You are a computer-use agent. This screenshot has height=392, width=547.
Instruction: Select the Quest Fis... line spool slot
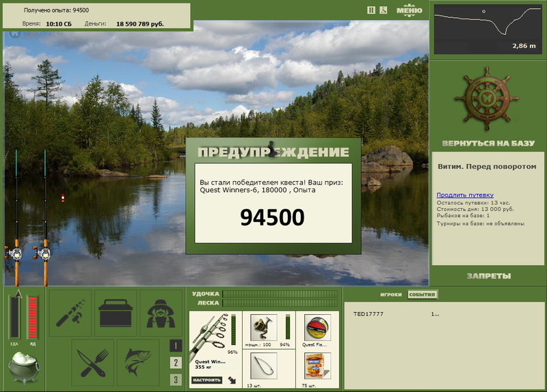(x=317, y=327)
